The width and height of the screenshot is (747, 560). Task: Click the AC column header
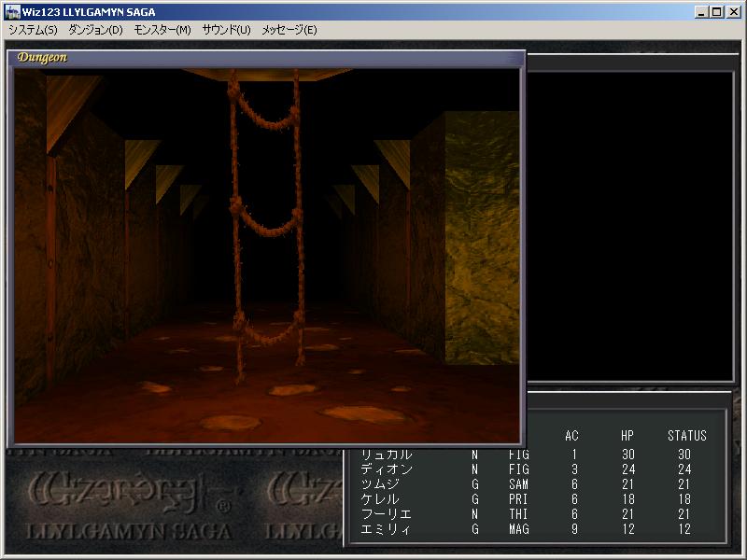click(572, 436)
